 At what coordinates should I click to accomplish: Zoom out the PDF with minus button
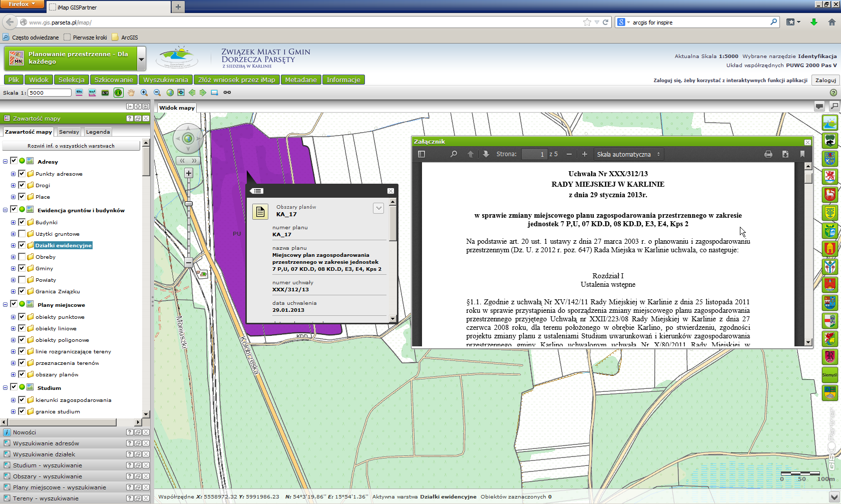click(x=569, y=154)
